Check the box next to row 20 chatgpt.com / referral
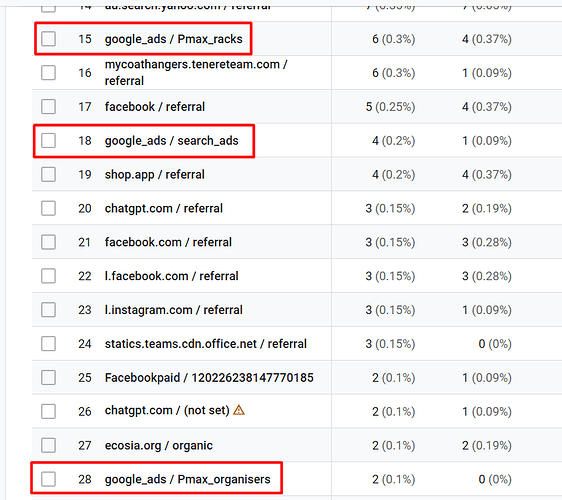This screenshot has width=562, height=500. [48, 208]
